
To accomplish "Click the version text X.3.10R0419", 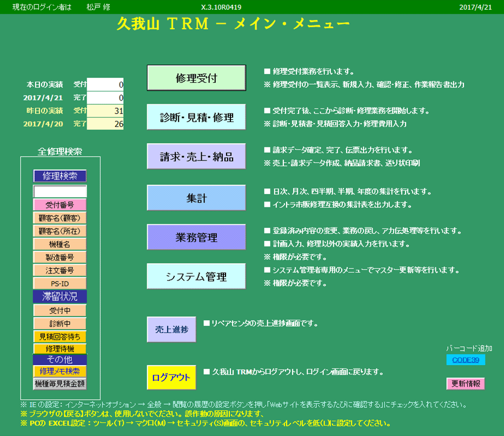I will click(221, 8).
